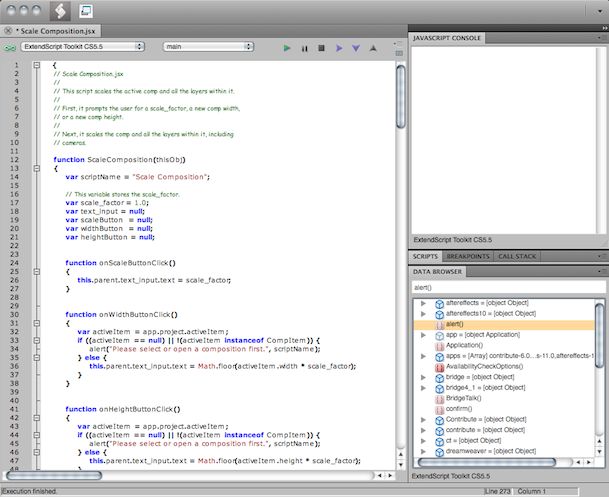This screenshot has height=497, width=609.
Task: Expand the ct = [object Object] node
Action: coord(423,441)
